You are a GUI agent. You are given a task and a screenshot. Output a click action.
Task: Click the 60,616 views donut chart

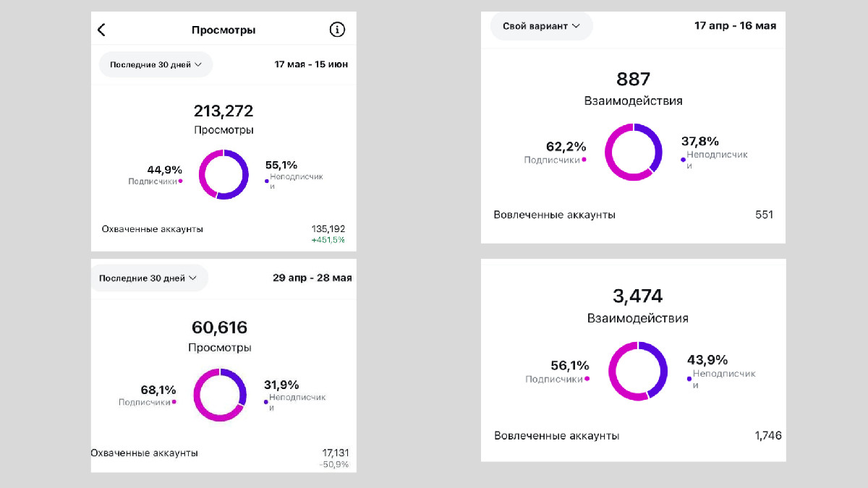220,395
